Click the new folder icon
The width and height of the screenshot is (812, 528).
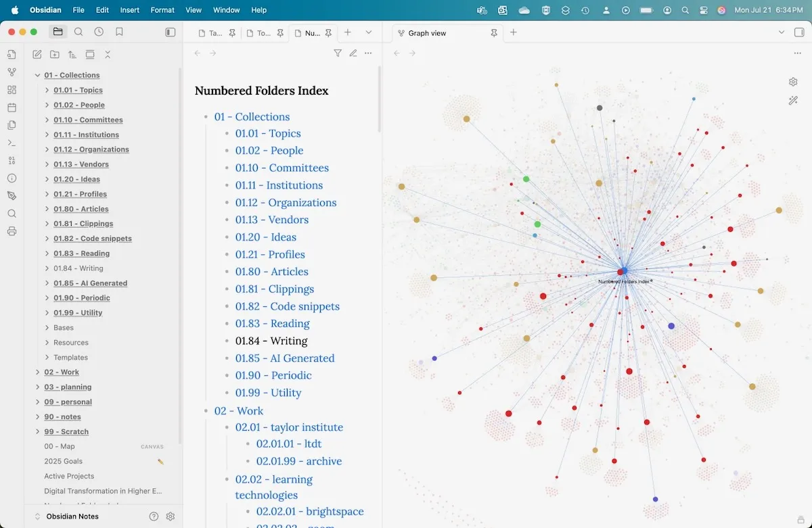point(55,55)
